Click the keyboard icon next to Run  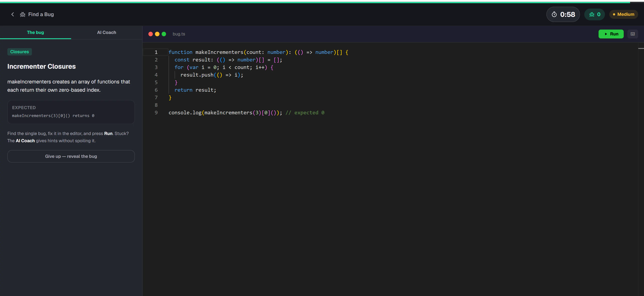coord(632,34)
